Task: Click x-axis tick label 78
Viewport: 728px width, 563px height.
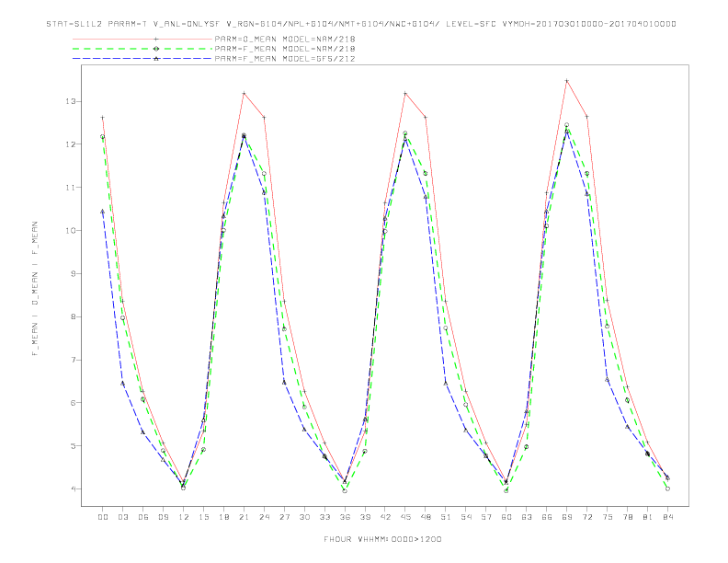Action: [x=628, y=517]
